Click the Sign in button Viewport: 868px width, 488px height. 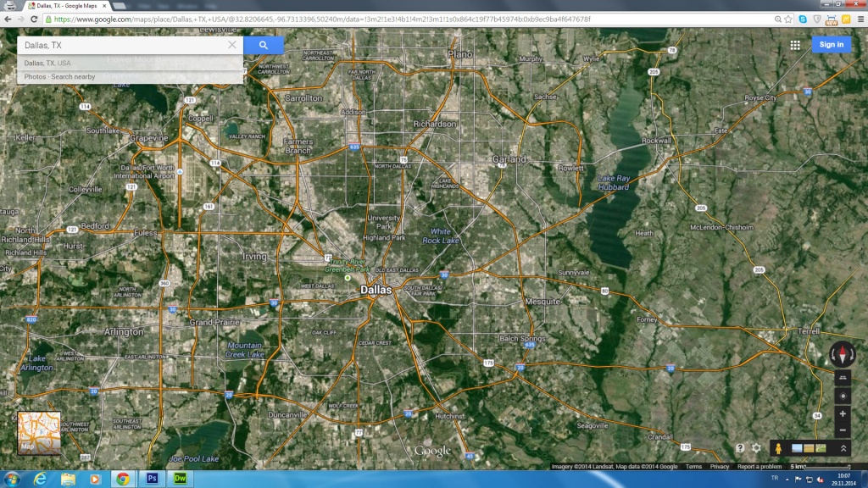(x=831, y=45)
